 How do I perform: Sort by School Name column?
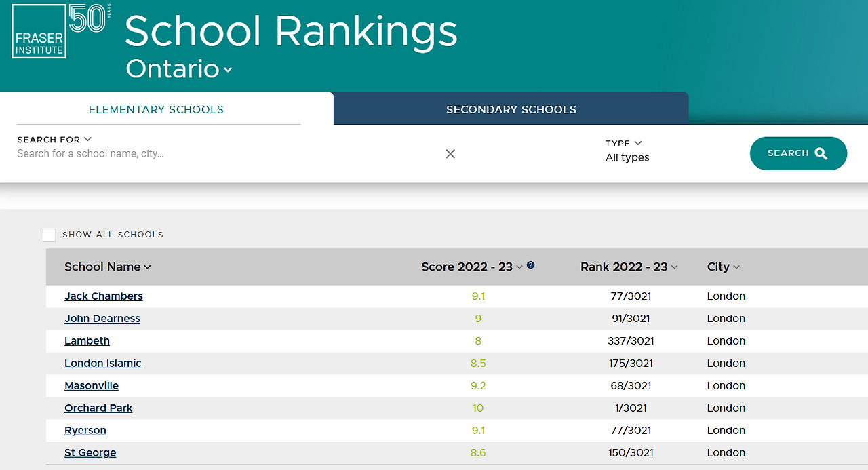pos(108,267)
